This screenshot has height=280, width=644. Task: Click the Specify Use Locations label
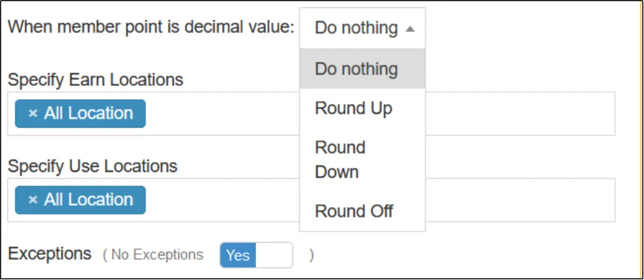(92, 166)
